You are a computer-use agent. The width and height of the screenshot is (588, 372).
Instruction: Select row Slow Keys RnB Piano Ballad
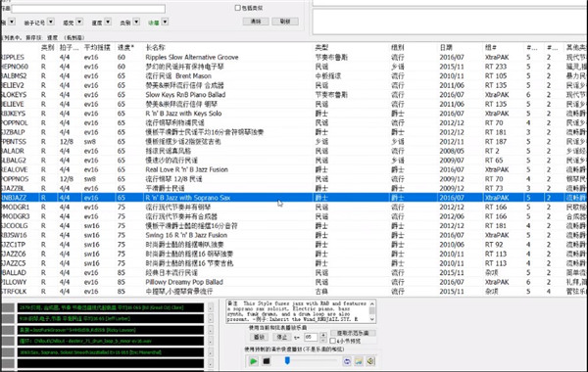click(294, 95)
